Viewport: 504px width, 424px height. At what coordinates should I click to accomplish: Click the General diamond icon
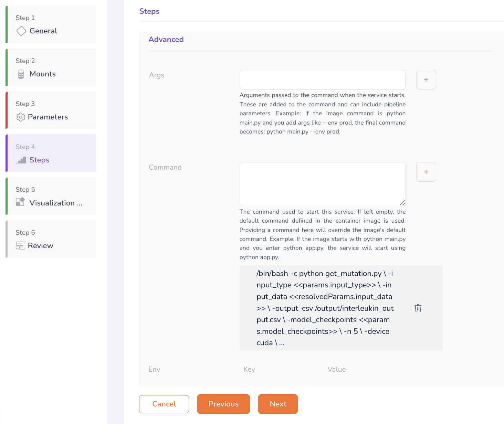pyautogui.click(x=21, y=31)
